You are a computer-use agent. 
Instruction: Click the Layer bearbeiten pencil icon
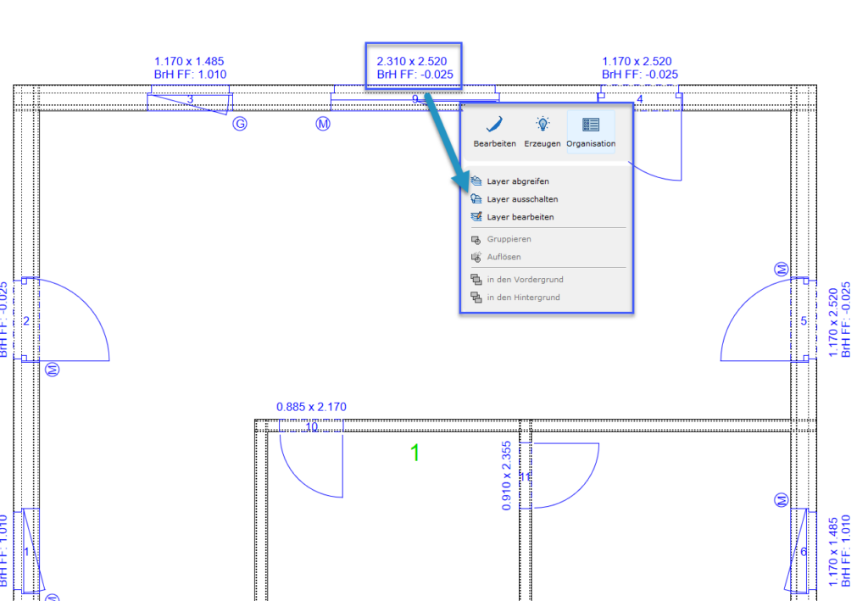(476, 217)
